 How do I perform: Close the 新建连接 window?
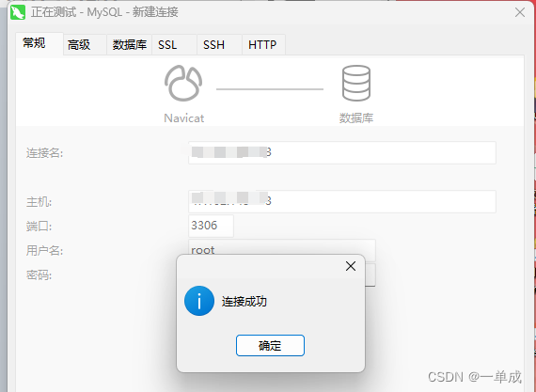pos(520,12)
